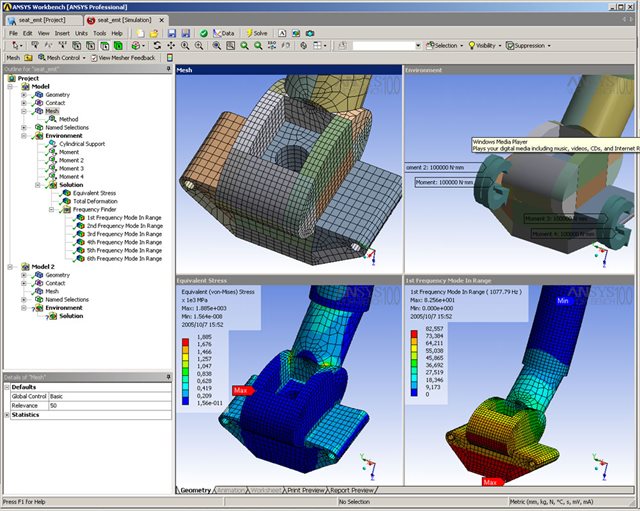Image resolution: width=640 pixels, height=511 pixels.
Task: Click the Max label in Equivalent Stress view
Action: point(243,391)
